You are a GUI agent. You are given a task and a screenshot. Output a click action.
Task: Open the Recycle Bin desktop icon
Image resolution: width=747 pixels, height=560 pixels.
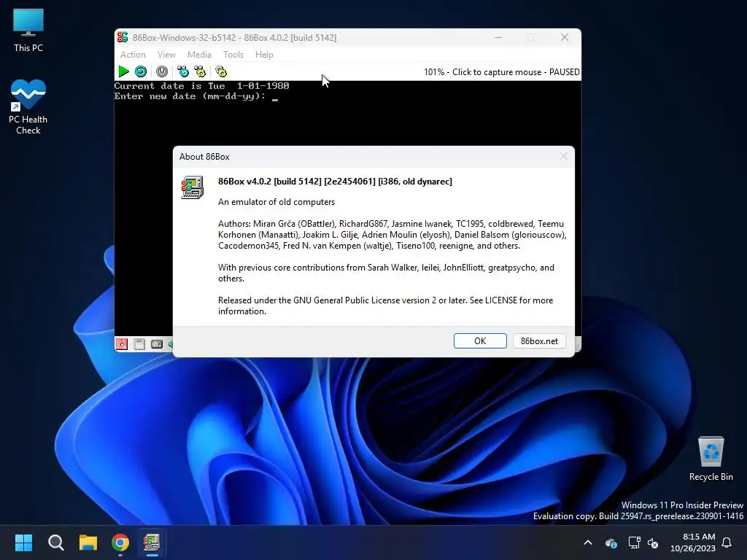click(x=711, y=459)
